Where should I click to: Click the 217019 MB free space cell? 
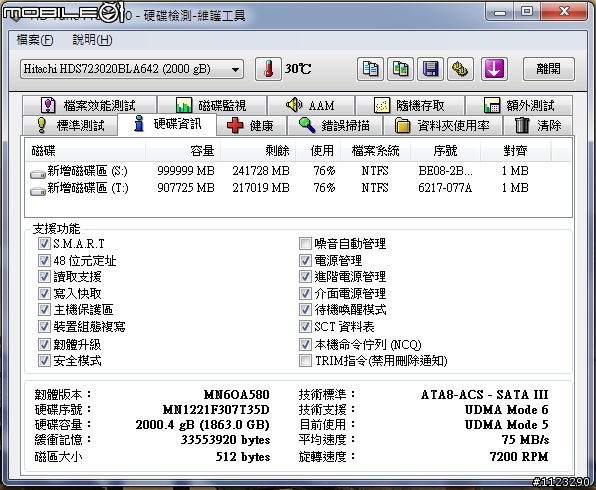pos(261,188)
